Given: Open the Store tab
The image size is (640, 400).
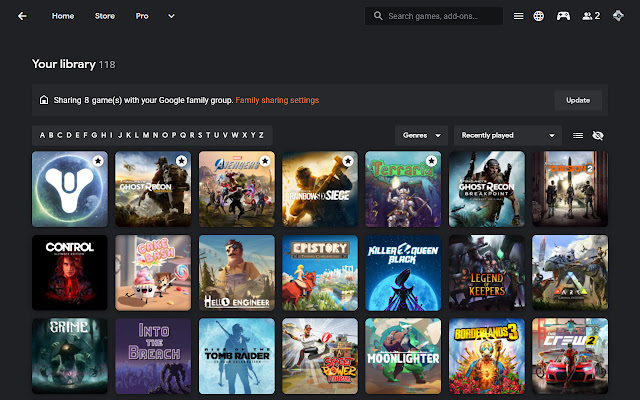Looking at the screenshot, I should point(105,16).
